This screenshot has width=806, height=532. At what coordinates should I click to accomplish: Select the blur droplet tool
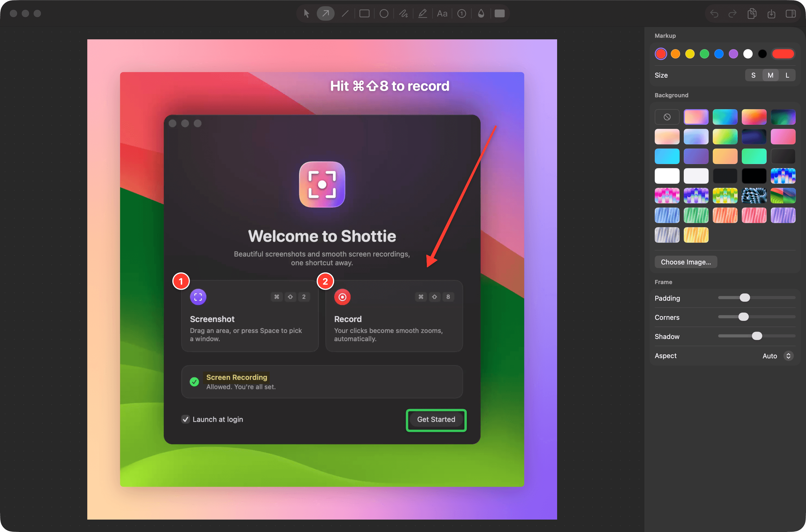(x=481, y=13)
